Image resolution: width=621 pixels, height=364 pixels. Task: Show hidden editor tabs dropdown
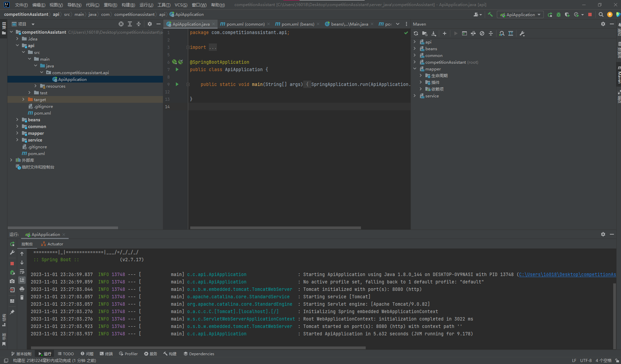click(x=398, y=24)
